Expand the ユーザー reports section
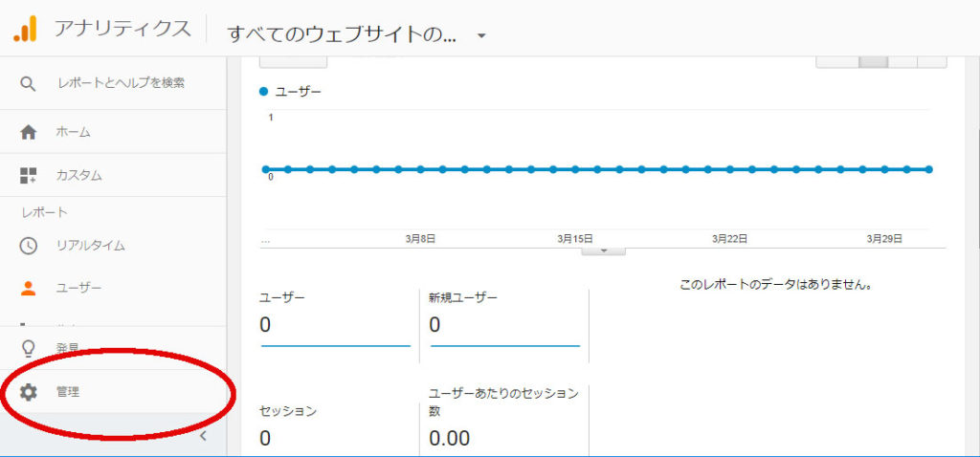 point(78,288)
